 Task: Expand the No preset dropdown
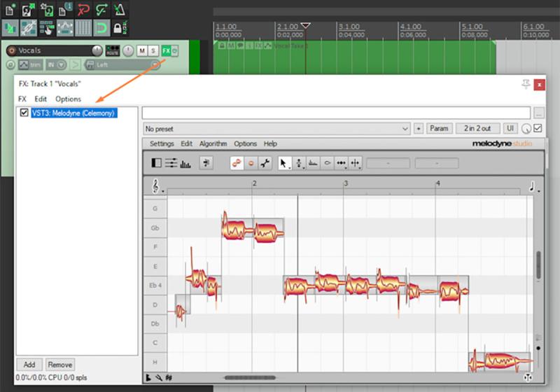tap(405, 129)
